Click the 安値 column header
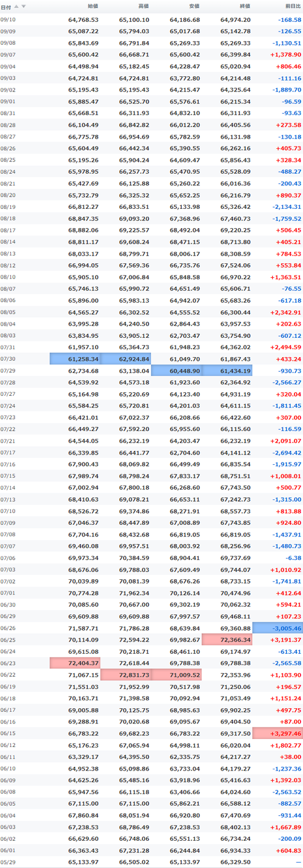 tap(193, 6)
